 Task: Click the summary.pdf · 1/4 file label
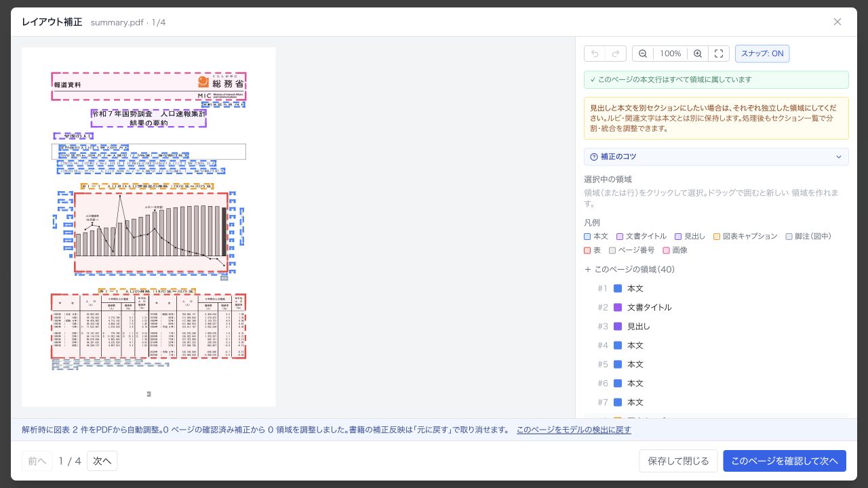[x=128, y=22]
